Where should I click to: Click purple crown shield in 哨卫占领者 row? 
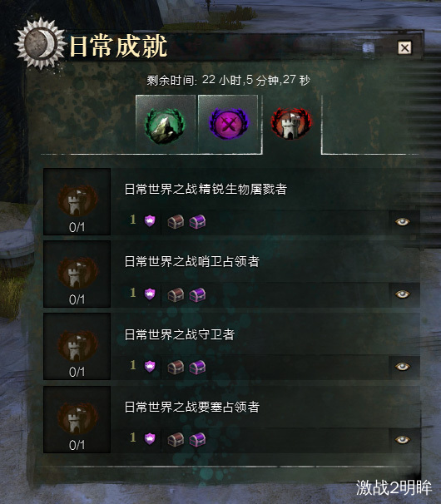tap(150, 294)
